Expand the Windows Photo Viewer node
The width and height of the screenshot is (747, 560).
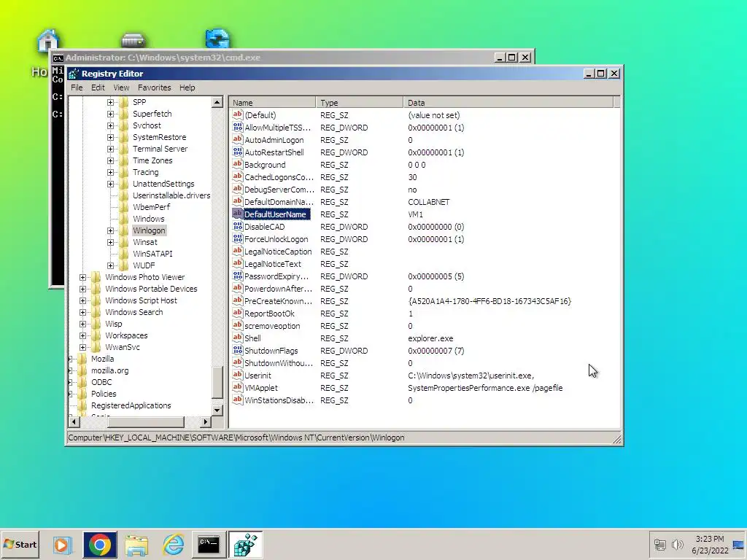click(x=83, y=277)
